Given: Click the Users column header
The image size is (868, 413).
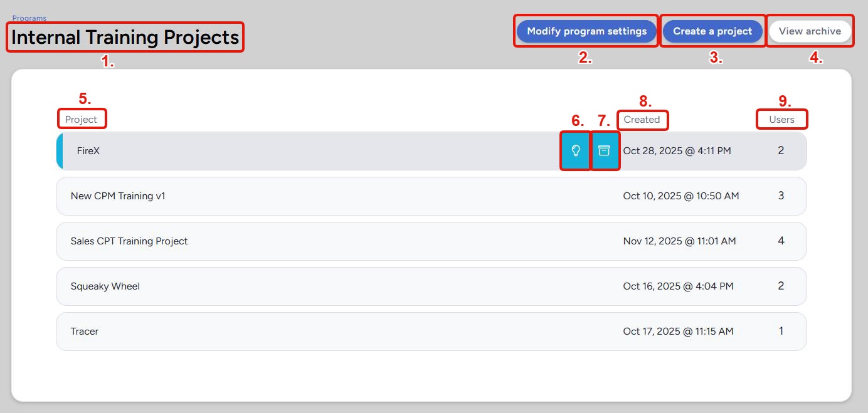Looking at the screenshot, I should coord(781,119).
